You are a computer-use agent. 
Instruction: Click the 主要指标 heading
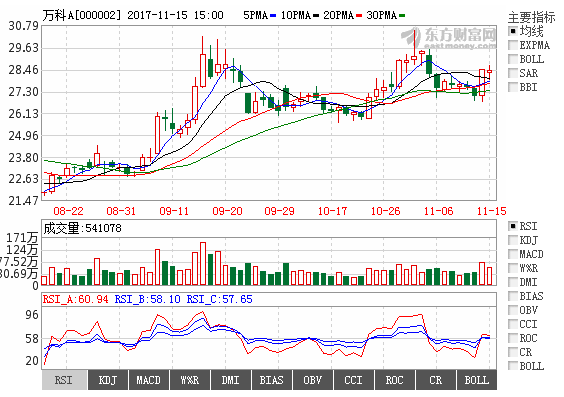coord(532,17)
